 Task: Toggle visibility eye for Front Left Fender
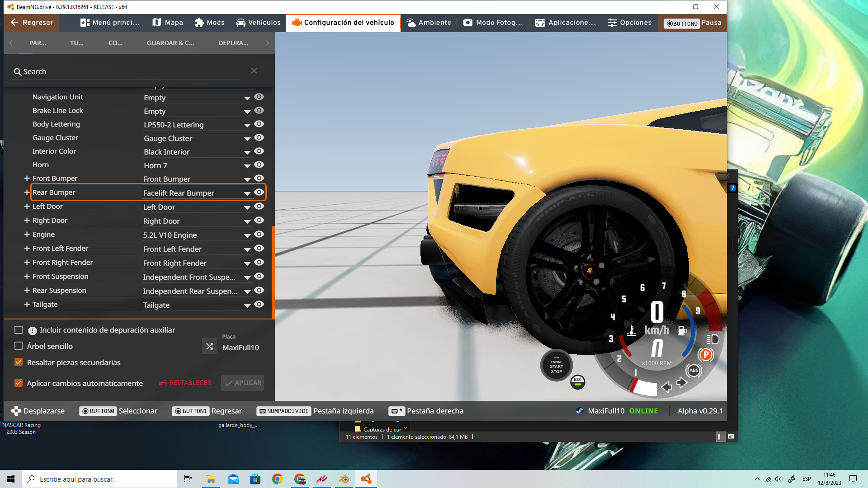(259, 248)
